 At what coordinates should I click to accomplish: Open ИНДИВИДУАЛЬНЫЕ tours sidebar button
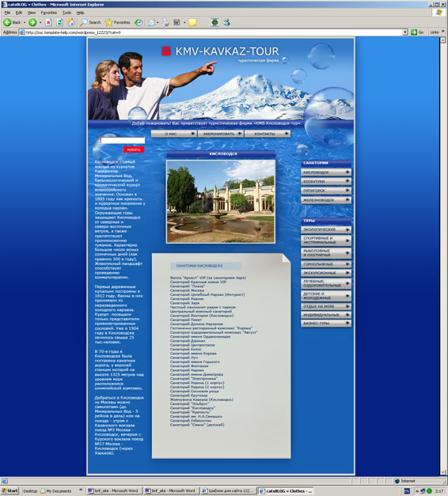click(326, 315)
